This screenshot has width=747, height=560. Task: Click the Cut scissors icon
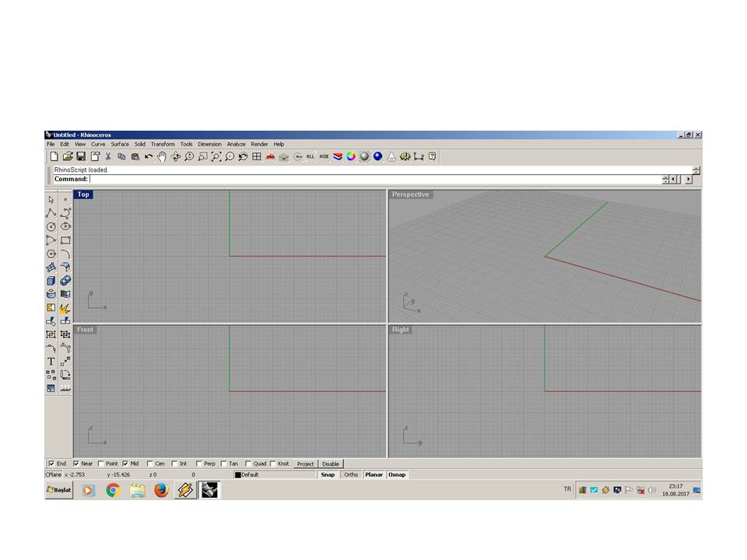click(108, 156)
